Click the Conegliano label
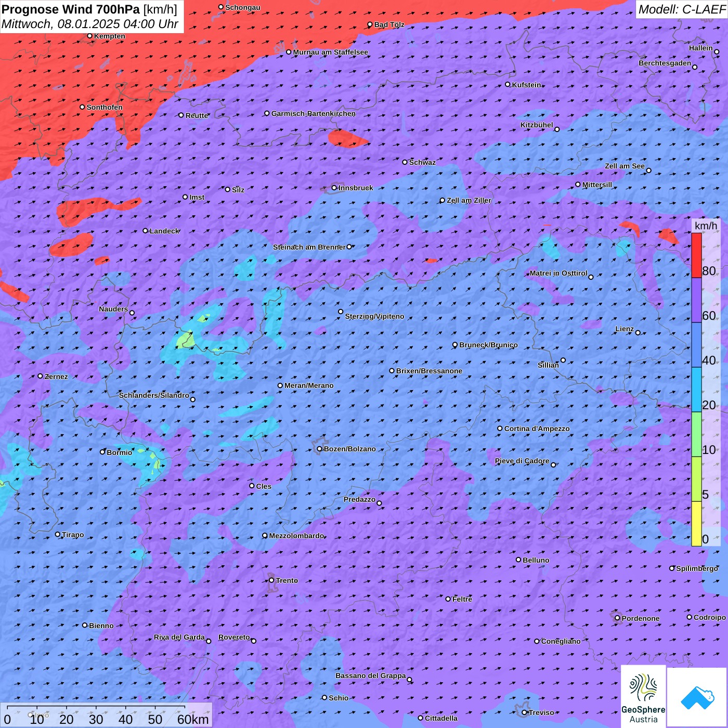 pos(561,641)
